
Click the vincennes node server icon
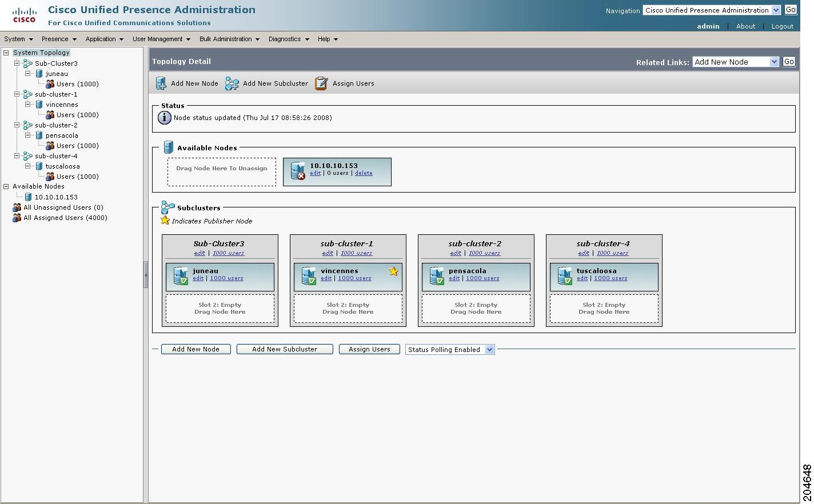[x=309, y=276]
